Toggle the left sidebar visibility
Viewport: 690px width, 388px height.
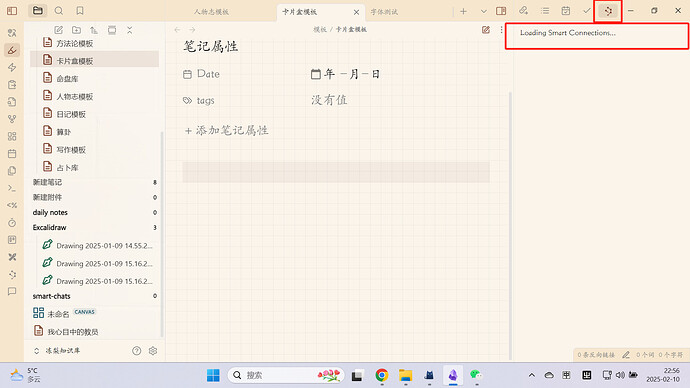12,11
